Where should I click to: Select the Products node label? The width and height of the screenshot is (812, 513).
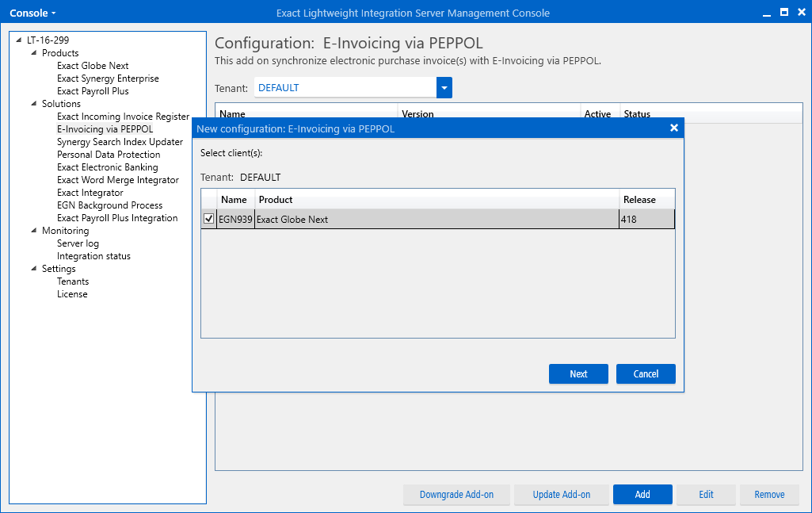tap(60, 53)
